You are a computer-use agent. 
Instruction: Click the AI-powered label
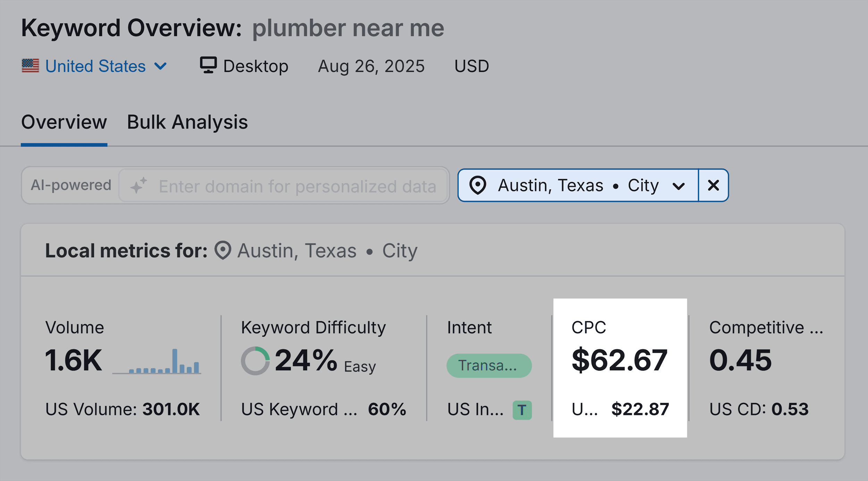point(71,185)
